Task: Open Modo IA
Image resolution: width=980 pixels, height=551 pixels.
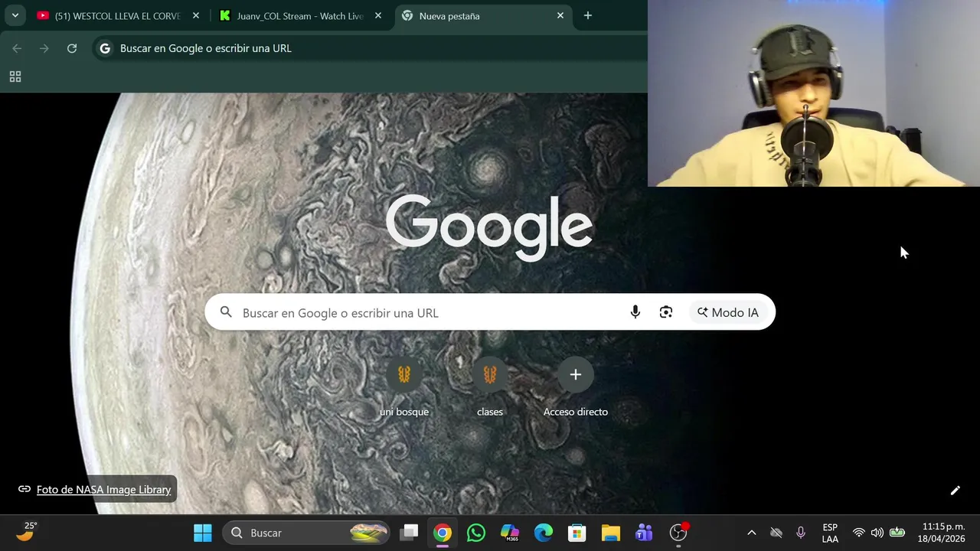Action: (x=728, y=312)
